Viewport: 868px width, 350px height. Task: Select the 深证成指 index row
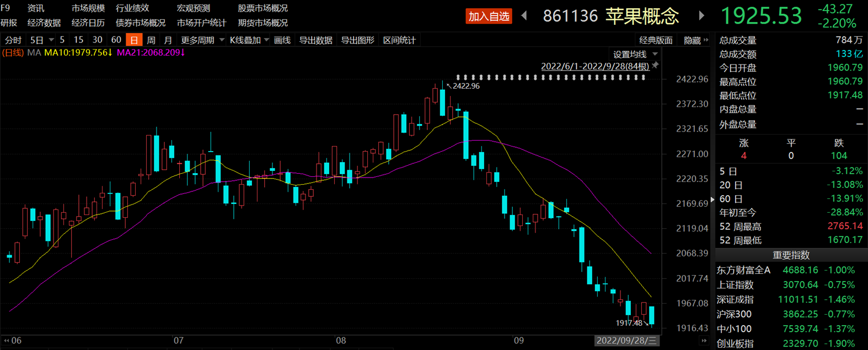click(791, 300)
